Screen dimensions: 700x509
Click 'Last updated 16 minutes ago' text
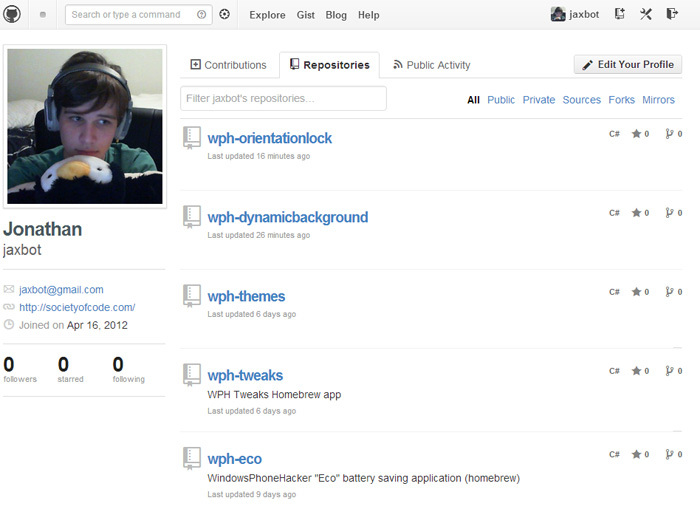pos(258,156)
